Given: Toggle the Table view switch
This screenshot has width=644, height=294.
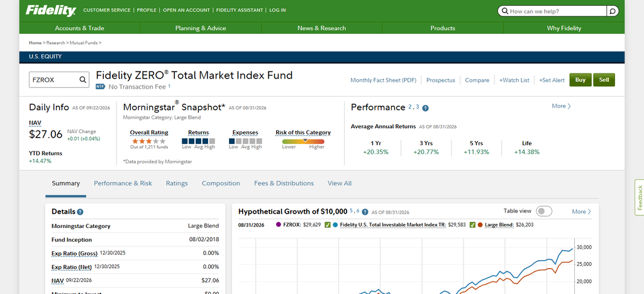Looking at the screenshot, I should pyautogui.click(x=544, y=211).
